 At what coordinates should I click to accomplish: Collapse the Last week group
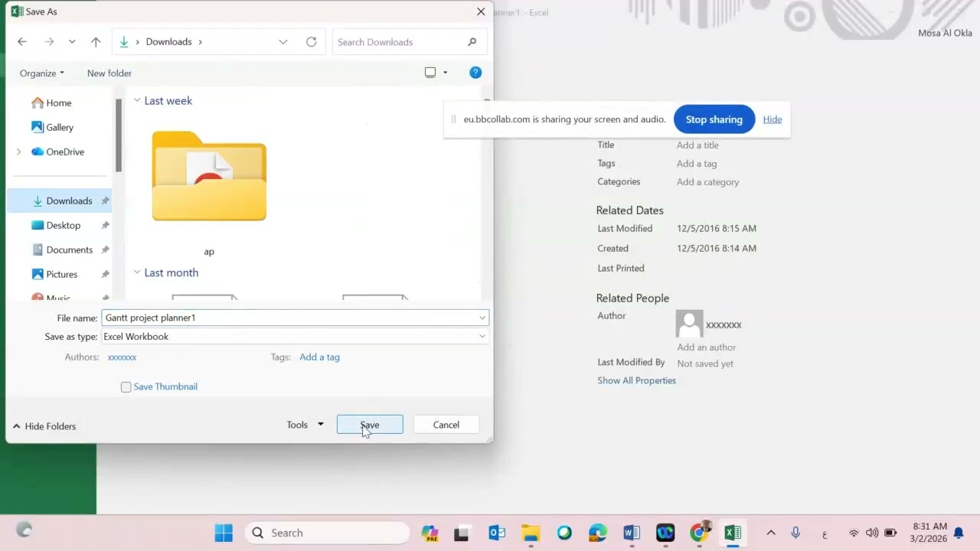[137, 100]
